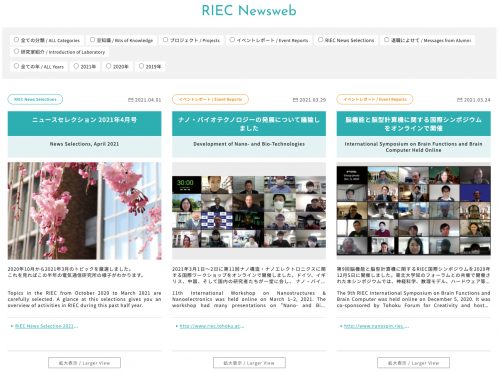
Task: Open the Brain Functions symposium article header
Action: coord(414,124)
